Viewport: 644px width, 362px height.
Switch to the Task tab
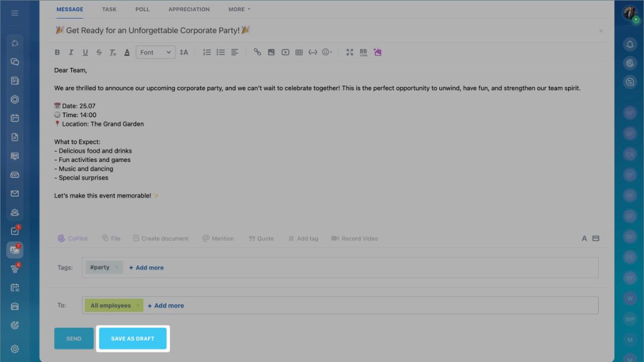point(109,9)
